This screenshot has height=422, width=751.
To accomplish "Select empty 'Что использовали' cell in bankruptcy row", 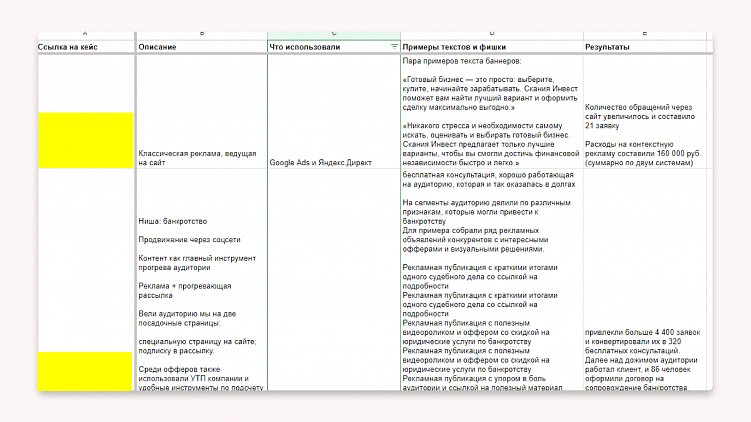I will 334,280.
